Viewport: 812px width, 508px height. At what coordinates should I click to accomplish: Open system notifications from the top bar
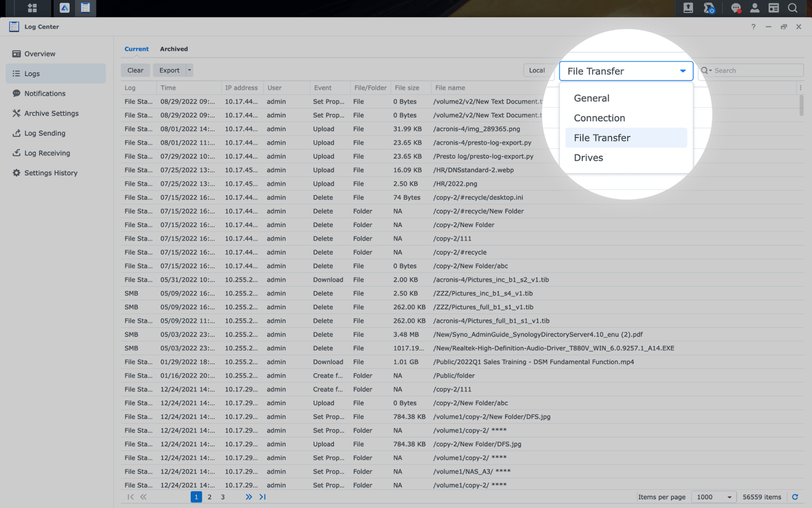[x=736, y=8]
